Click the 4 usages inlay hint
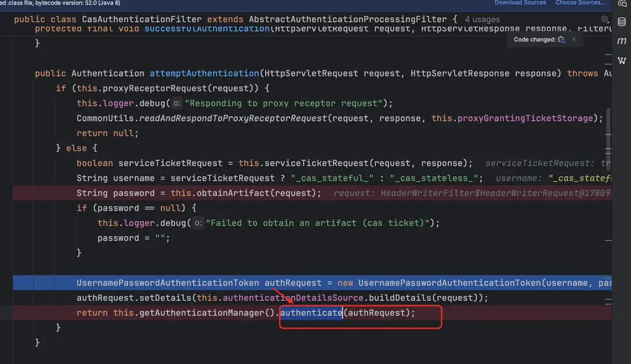The width and height of the screenshot is (631, 364). (x=482, y=20)
